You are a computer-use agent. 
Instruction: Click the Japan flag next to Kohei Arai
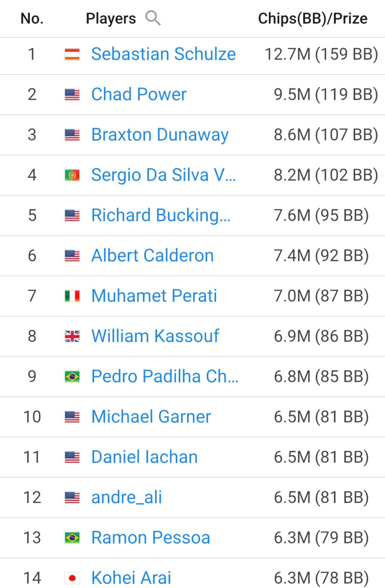pyautogui.click(x=72, y=578)
